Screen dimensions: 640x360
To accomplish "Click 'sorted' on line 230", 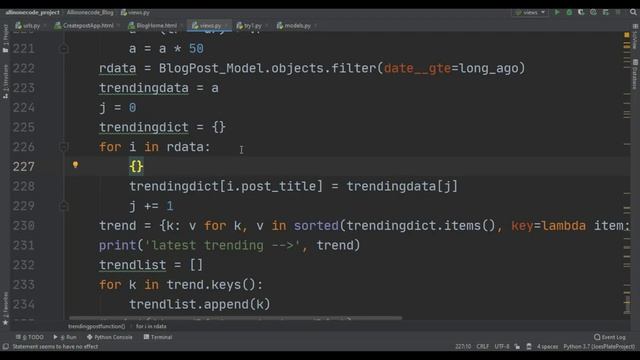I will click(316, 226).
